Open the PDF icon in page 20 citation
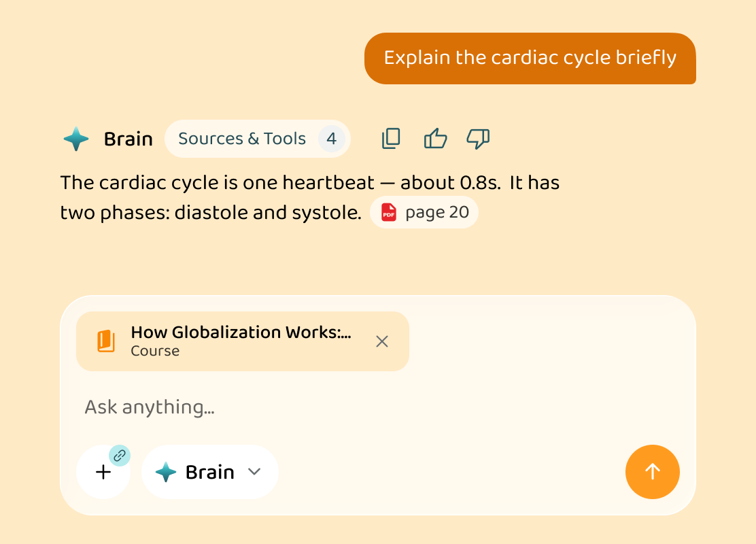 pyautogui.click(x=389, y=212)
